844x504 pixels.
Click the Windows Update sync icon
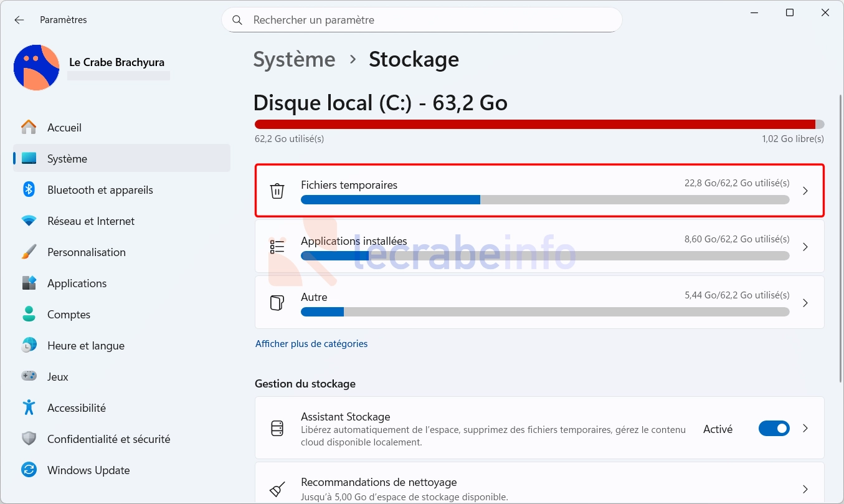click(x=29, y=470)
